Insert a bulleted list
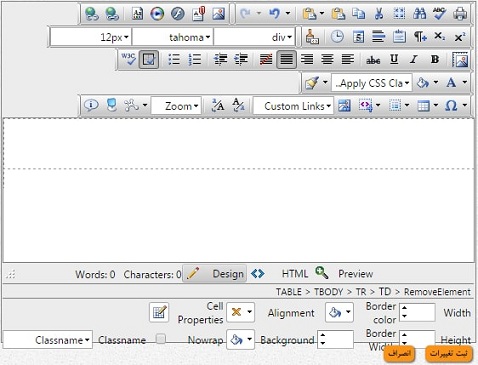 [x=174, y=60]
